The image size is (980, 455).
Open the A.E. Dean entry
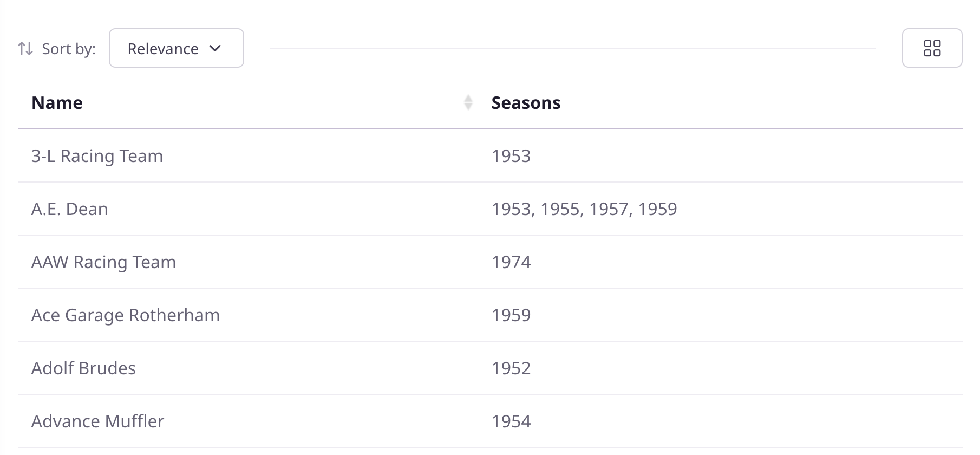click(69, 209)
